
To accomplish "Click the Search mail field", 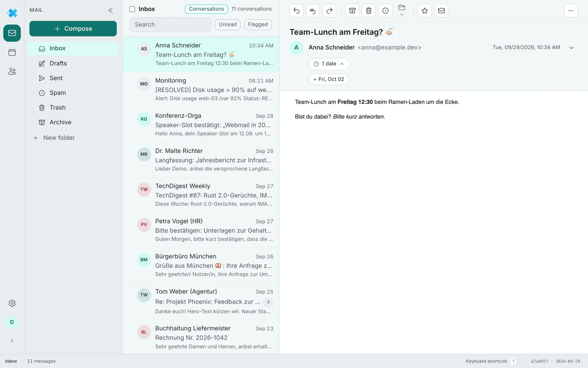I will (170, 25).
